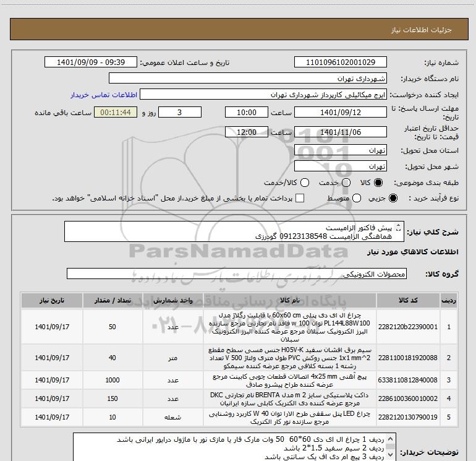Click quantity 10 in row 5
This screenshot has width=476, height=461.
(113, 417)
